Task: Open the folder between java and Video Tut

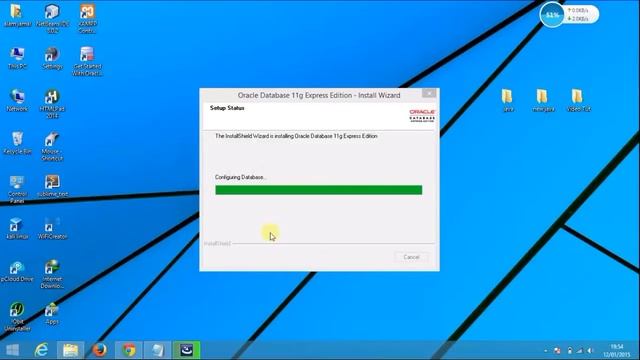Action: click(x=543, y=100)
